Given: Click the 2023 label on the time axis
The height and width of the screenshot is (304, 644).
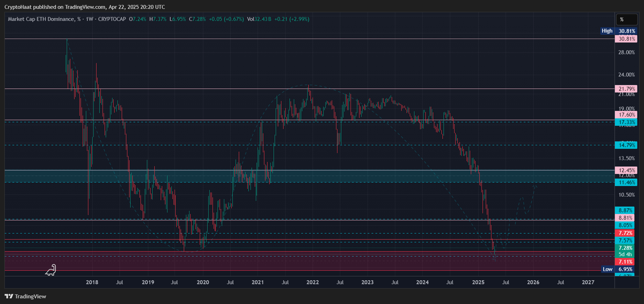Looking at the screenshot, I should pyautogui.click(x=368, y=282).
